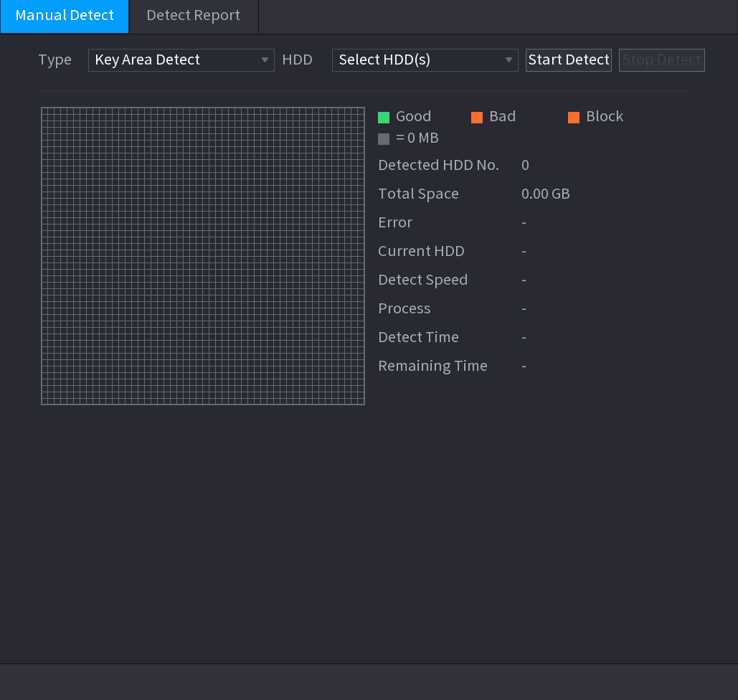Image resolution: width=738 pixels, height=700 pixels.
Task: Select the 'Total Space' label
Action: pyautogui.click(x=418, y=194)
